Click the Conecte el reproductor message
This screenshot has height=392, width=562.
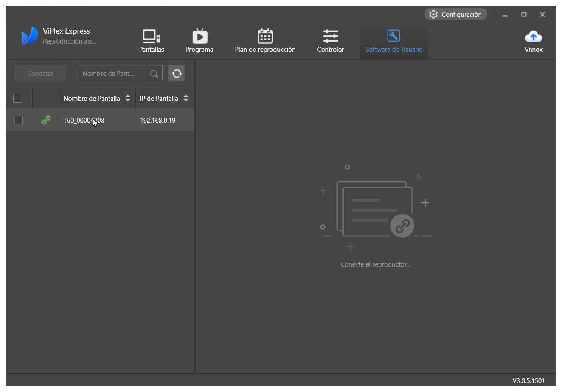tap(376, 264)
